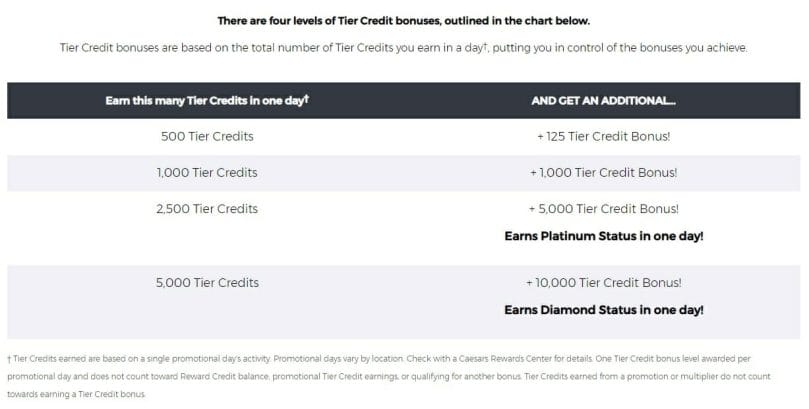Click the "+ 10,000 Tier Credit Bonus!" text
809x409 pixels.
point(603,282)
